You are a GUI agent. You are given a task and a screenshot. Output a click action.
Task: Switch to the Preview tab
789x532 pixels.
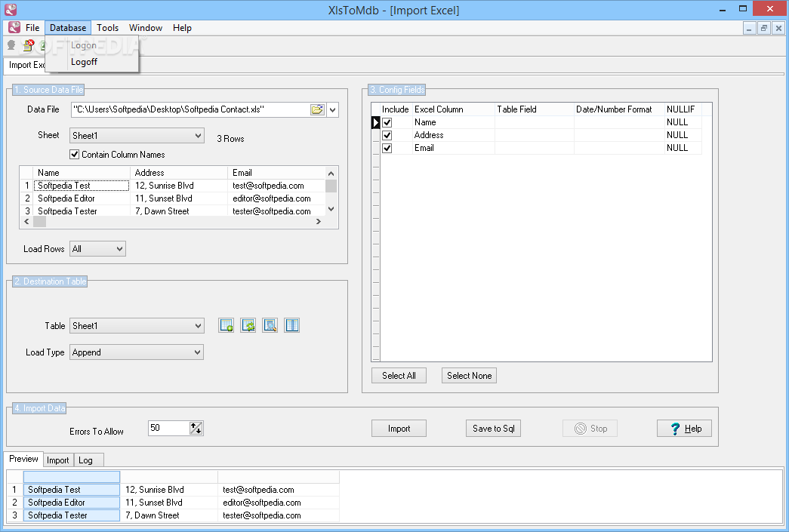[23, 459]
